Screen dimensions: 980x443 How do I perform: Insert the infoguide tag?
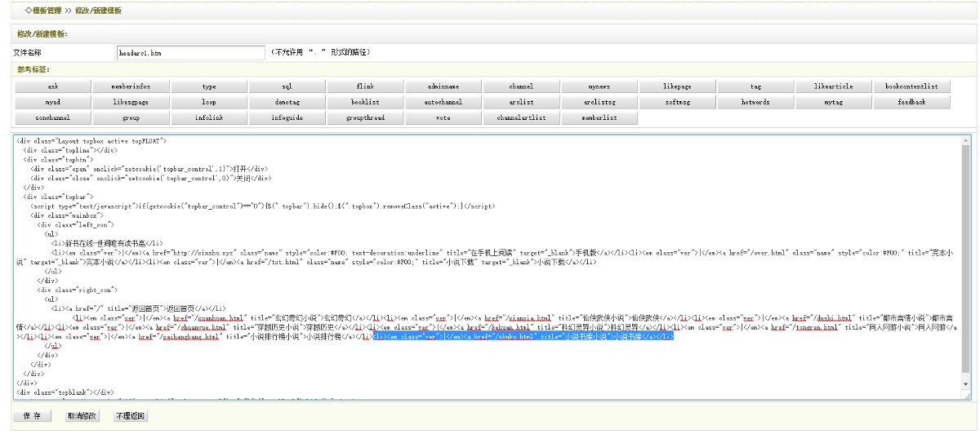tap(287, 117)
